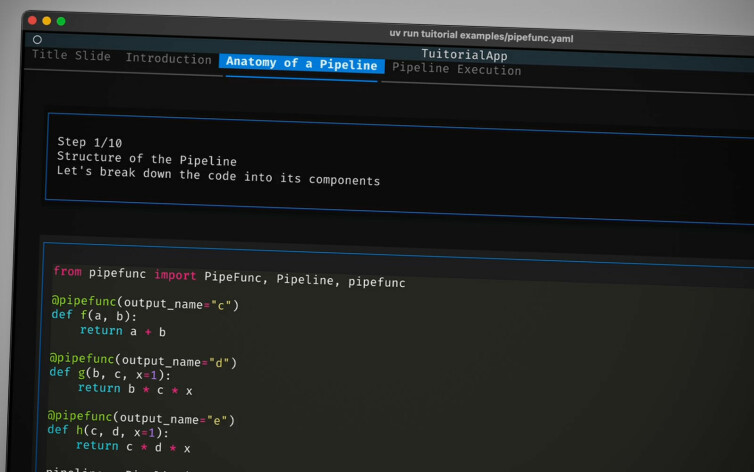Image resolution: width=754 pixels, height=472 pixels.
Task: Click 'Structure of the Pipeline' heading
Action: pos(147,158)
